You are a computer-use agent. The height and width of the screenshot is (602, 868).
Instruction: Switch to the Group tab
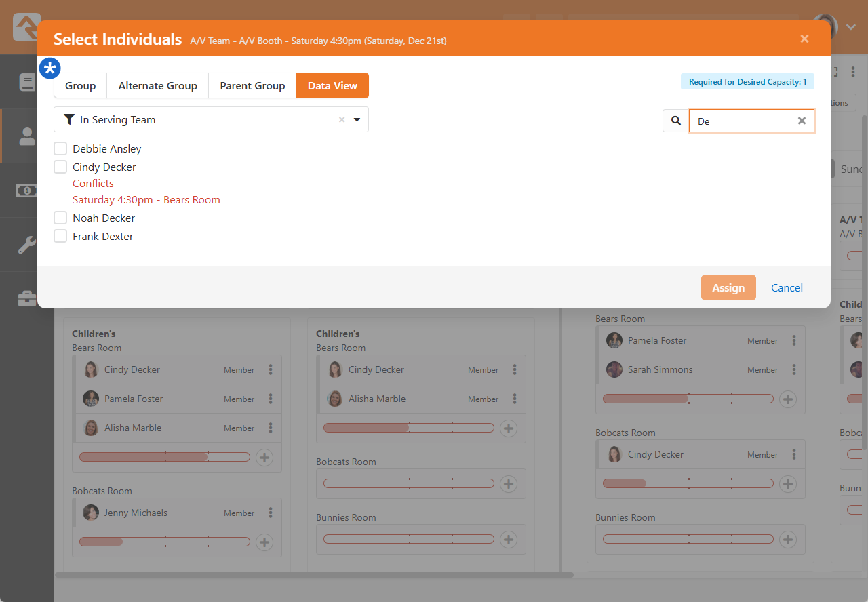[x=80, y=85]
